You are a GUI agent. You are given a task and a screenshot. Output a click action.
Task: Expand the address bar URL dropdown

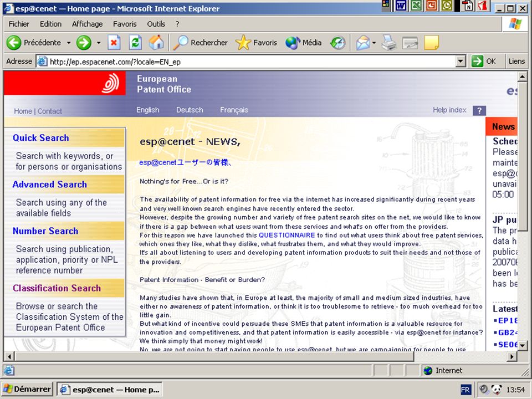tap(461, 62)
